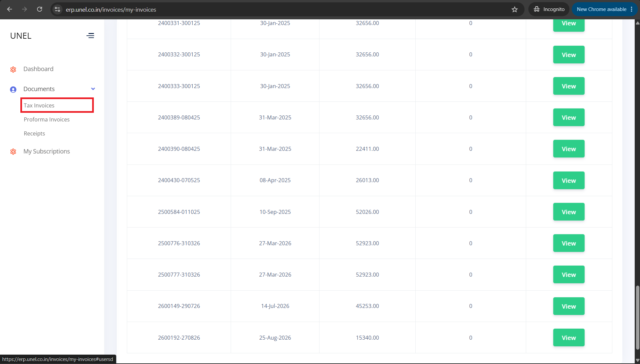Viewport: 640px width, 364px height.
Task: View invoice 2500776-310326
Action: pos(569,243)
